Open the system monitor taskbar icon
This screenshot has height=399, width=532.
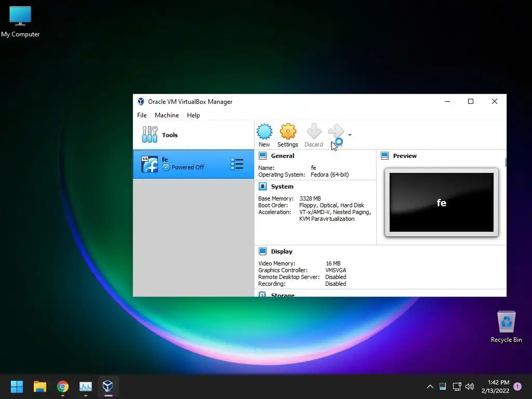coord(86,387)
